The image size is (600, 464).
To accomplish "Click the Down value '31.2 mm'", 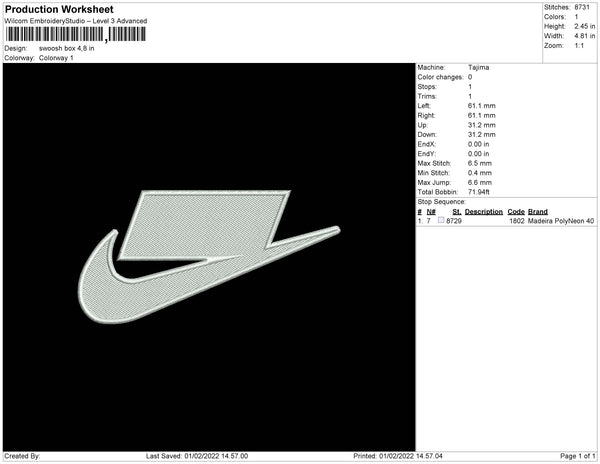I will pos(482,135).
